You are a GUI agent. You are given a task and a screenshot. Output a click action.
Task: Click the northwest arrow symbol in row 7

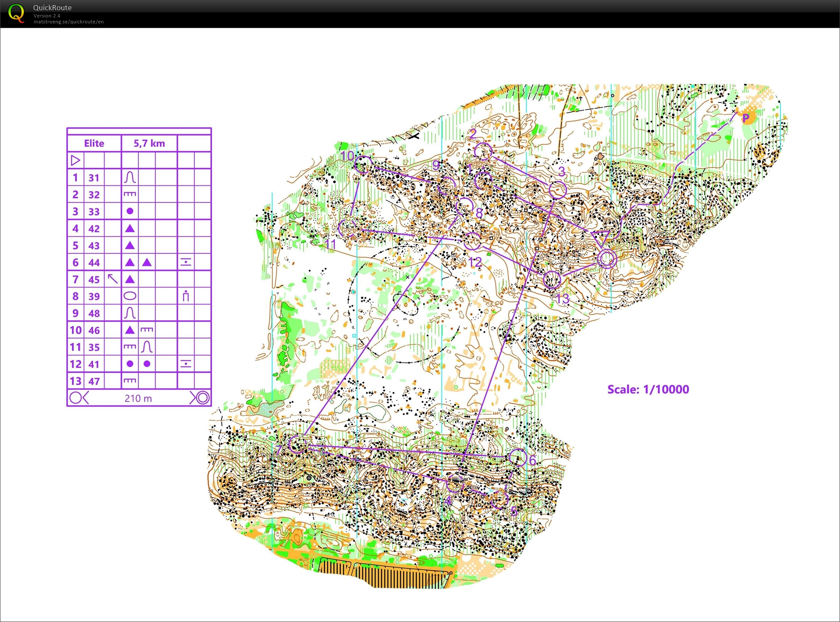tap(112, 279)
